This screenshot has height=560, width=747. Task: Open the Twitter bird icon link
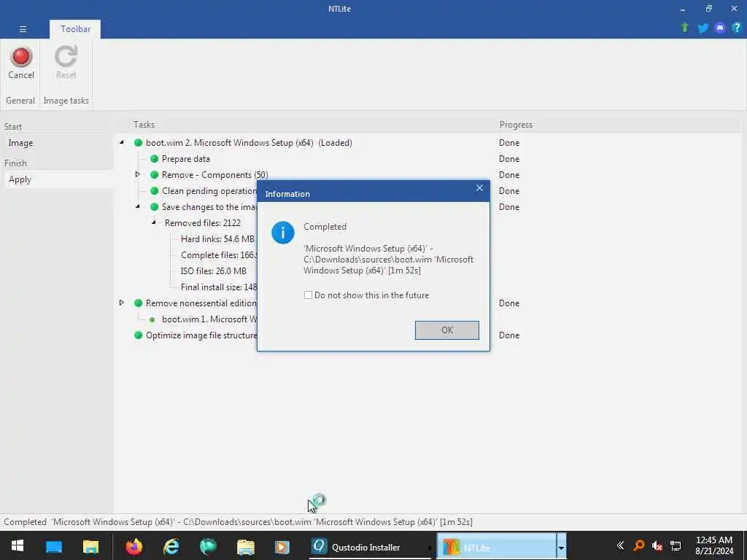pyautogui.click(x=703, y=28)
